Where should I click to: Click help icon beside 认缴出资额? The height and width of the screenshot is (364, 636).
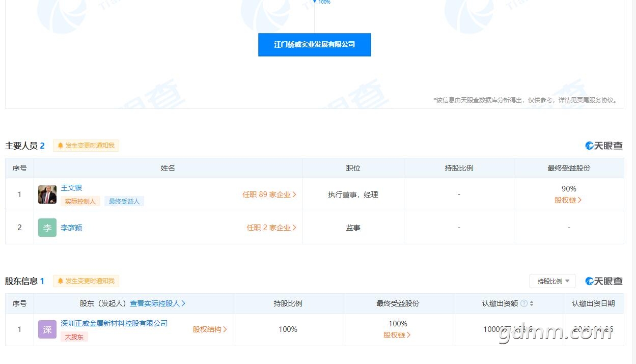pyautogui.click(x=524, y=303)
